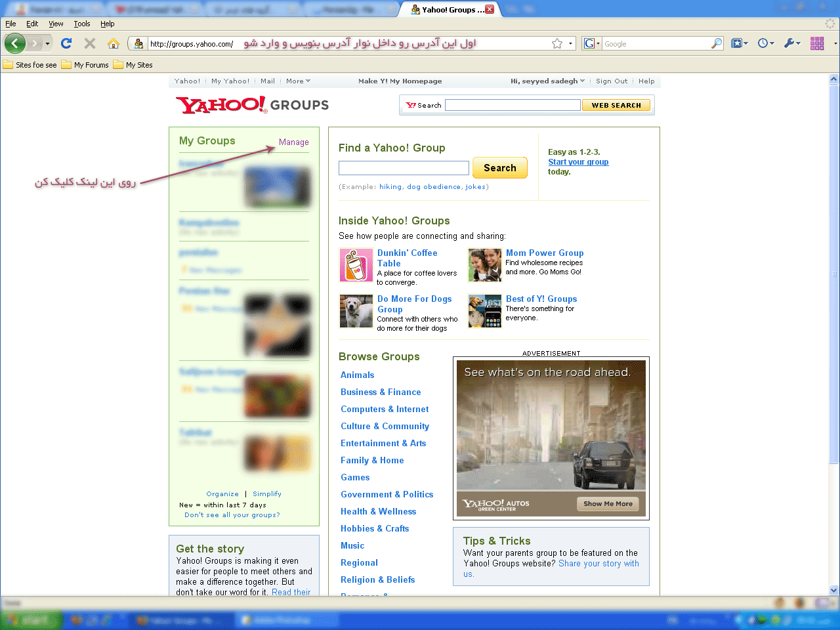Open the View menu
Image resolution: width=840 pixels, height=630 pixels.
tap(56, 24)
